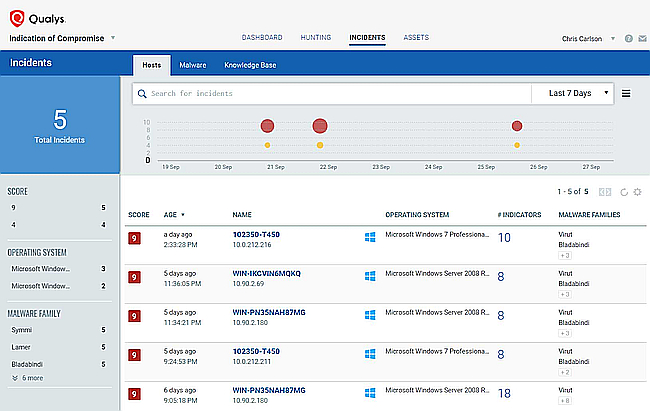The width and height of the screenshot is (650, 411).
Task: Click red incident marker before 26 Sep
Action: point(517,126)
